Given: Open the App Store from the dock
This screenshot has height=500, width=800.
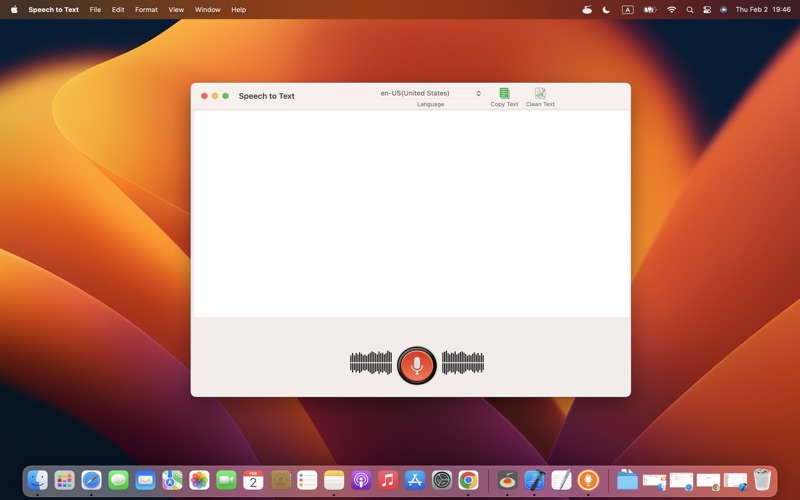Looking at the screenshot, I should [415, 480].
